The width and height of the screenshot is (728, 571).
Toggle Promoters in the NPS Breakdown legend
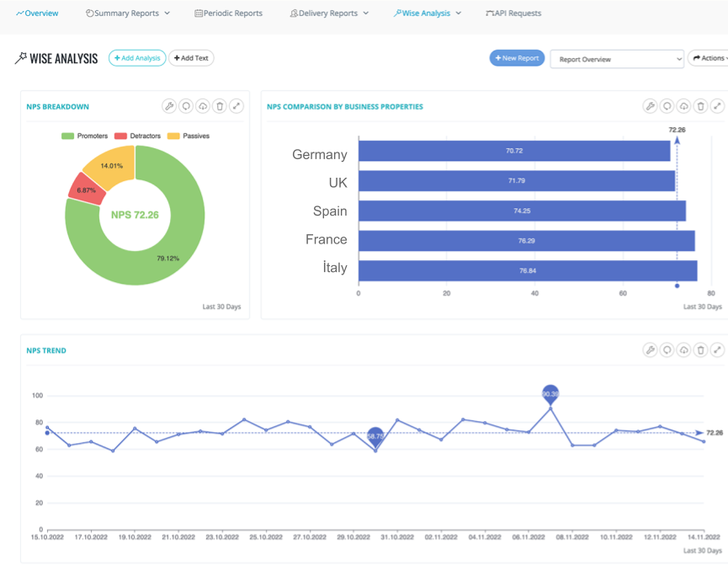[x=87, y=136]
